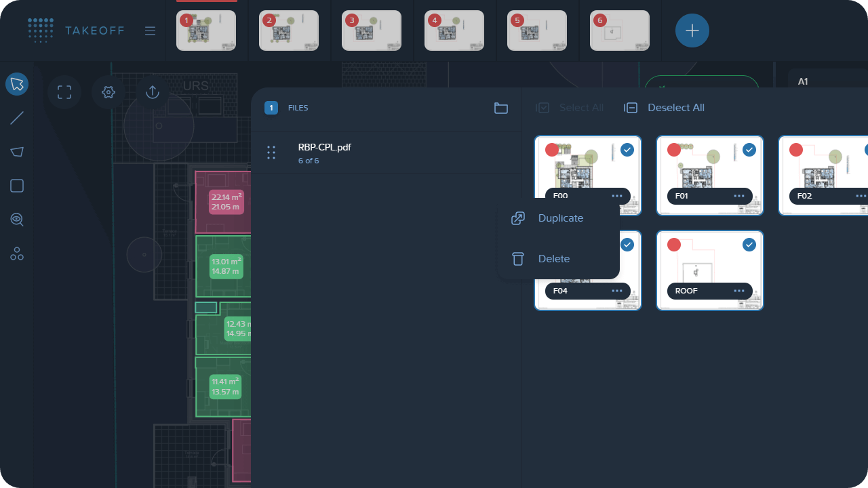Open the eye search visibility tool
This screenshot has width=868, height=488.
pyautogui.click(x=17, y=220)
